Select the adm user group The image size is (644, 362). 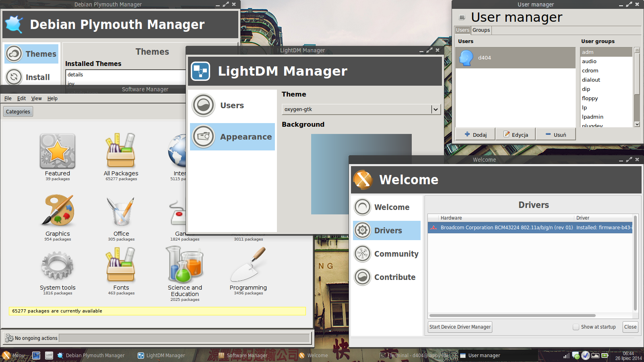(x=606, y=52)
